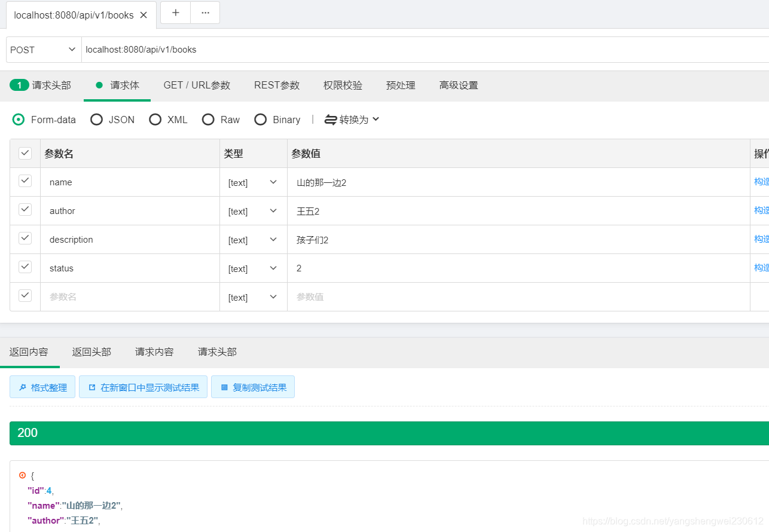
Task: Open type dropdown for name row
Action: pos(253,182)
